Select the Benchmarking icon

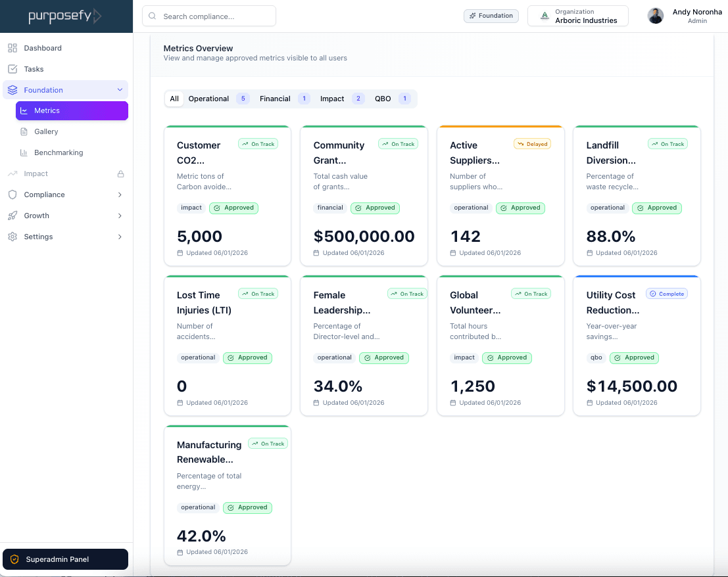coord(24,152)
